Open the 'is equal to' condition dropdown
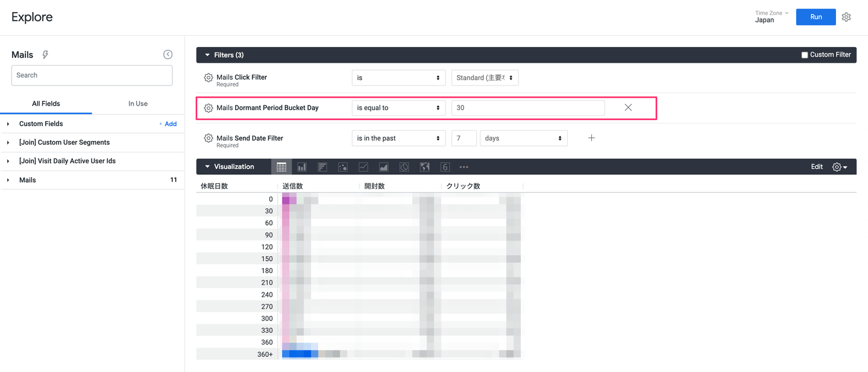The height and width of the screenshot is (372, 868). [398, 108]
